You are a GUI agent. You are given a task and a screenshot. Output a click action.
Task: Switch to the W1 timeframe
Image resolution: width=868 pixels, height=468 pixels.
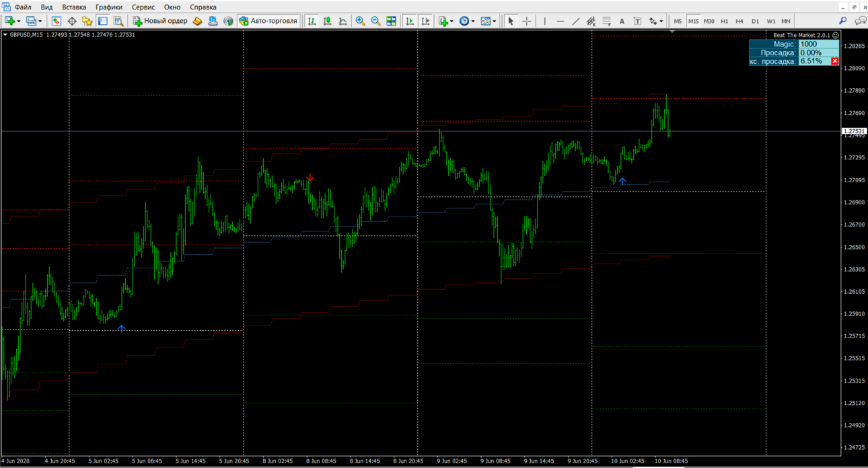(771, 21)
